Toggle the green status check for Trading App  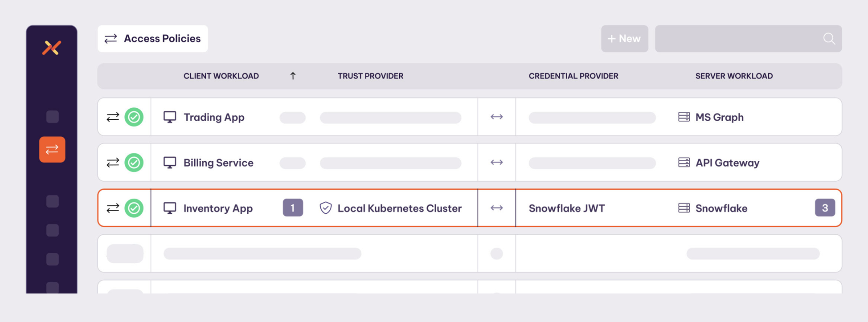134,117
